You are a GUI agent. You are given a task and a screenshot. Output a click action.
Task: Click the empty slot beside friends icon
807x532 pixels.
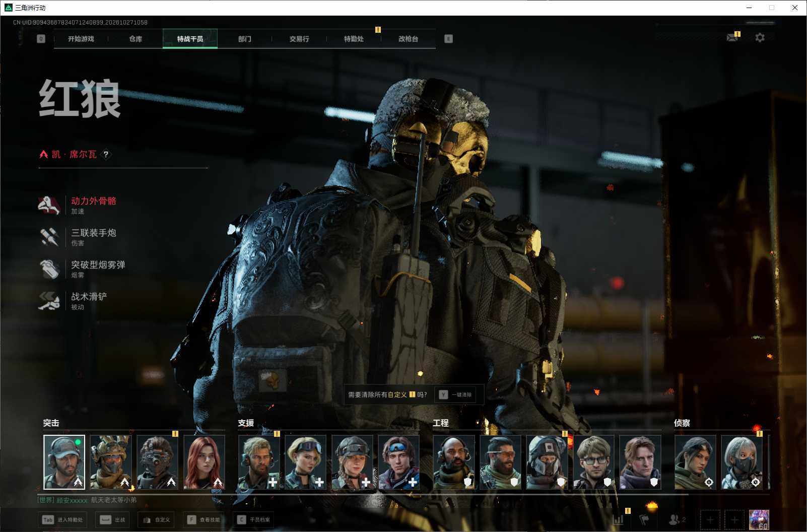coord(710,520)
